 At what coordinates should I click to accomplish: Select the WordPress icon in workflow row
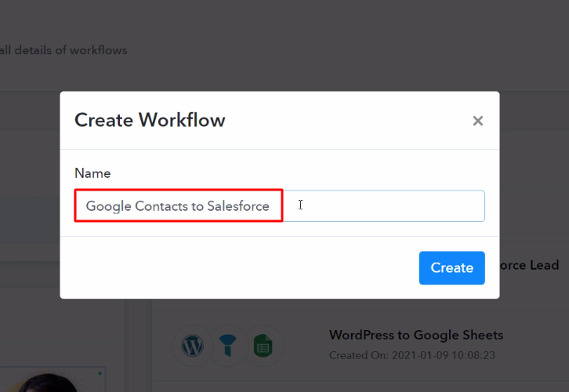(x=192, y=346)
